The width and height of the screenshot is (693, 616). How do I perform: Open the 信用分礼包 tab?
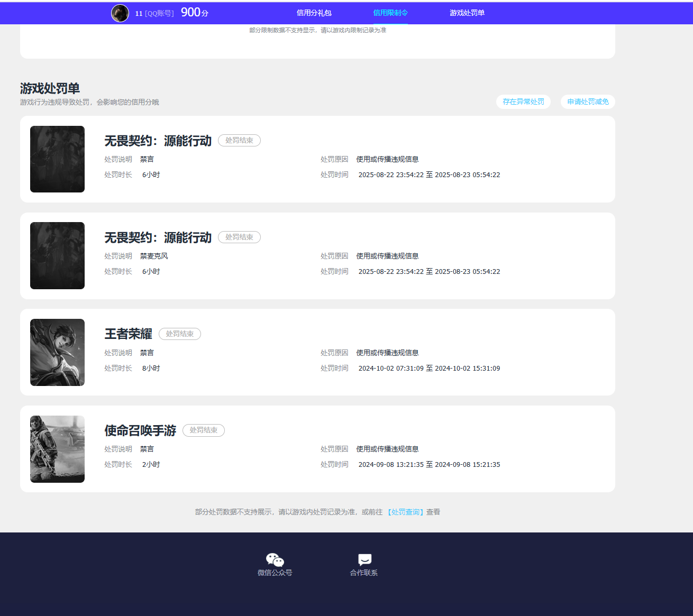(314, 13)
